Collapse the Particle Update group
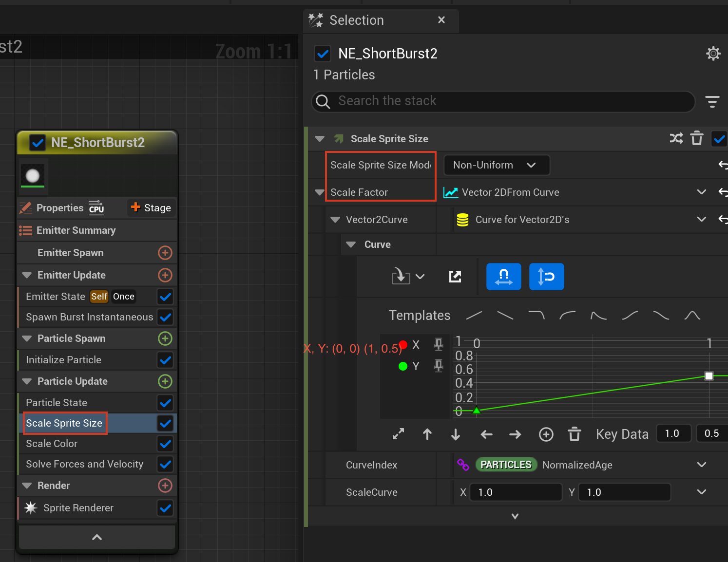 point(27,381)
